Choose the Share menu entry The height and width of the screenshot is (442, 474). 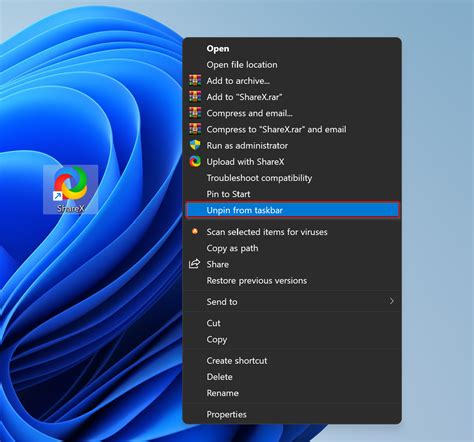292,264
